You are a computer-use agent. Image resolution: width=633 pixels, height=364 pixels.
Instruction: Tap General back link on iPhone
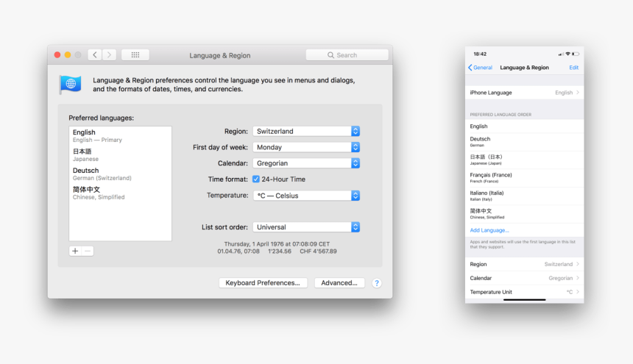tap(481, 68)
